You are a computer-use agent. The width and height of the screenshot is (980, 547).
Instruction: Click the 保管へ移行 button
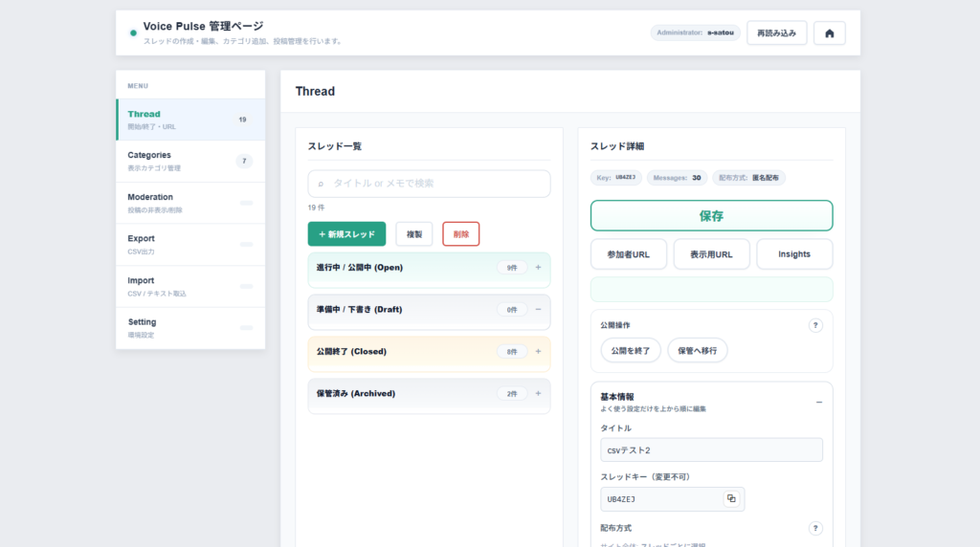click(697, 350)
